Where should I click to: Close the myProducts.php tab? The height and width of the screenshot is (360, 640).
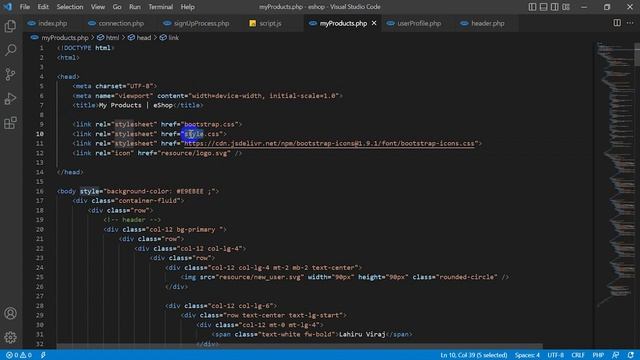[x=374, y=23]
